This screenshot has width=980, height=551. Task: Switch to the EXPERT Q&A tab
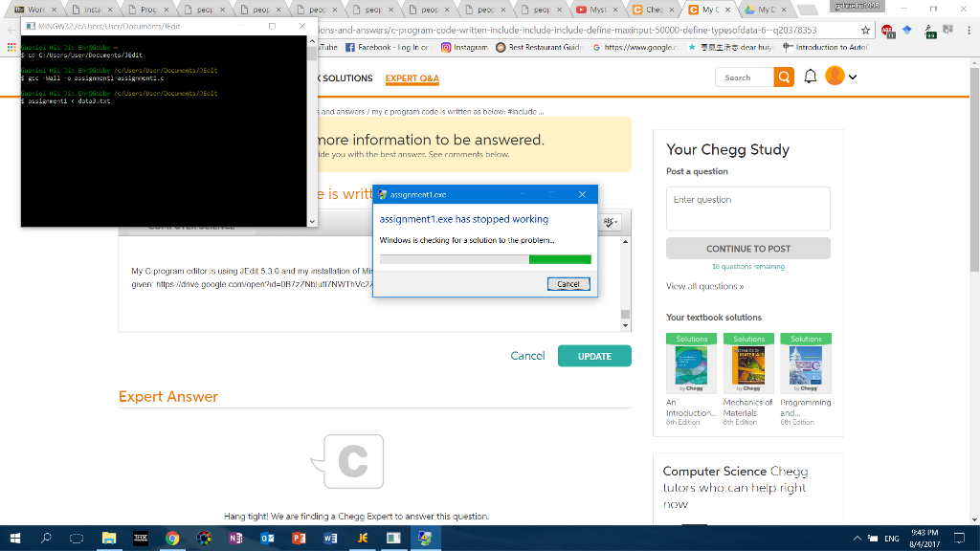coord(412,79)
